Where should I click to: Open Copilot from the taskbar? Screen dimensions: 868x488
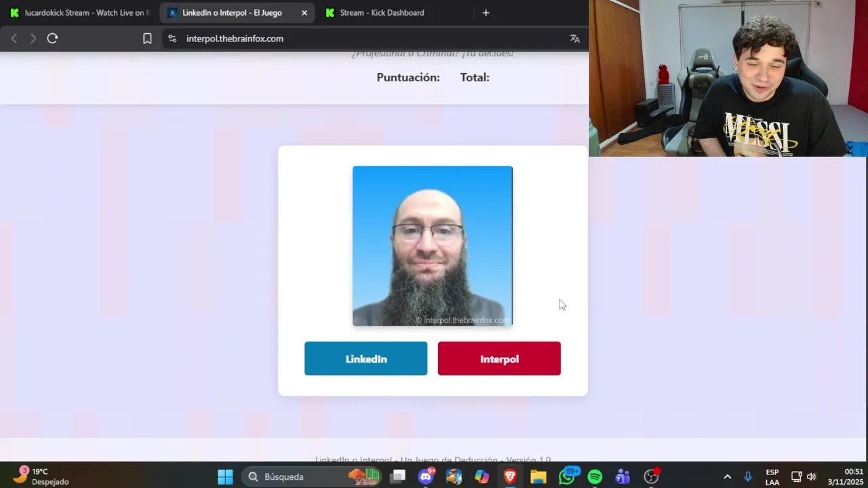point(482,476)
